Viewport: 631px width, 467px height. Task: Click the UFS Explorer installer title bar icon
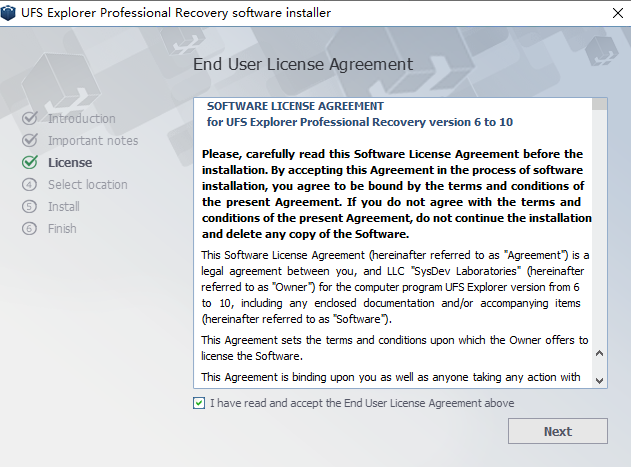11,13
